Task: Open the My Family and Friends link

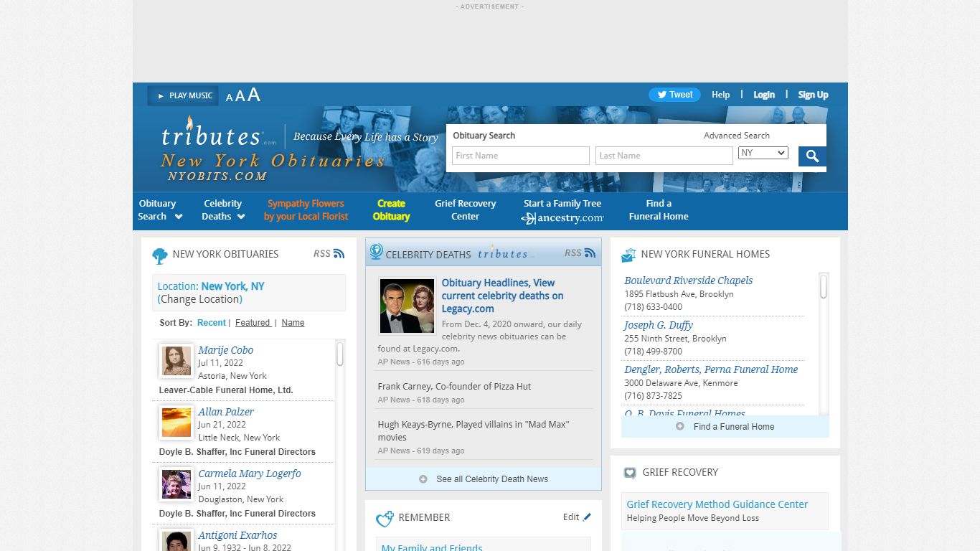Action: [432, 548]
